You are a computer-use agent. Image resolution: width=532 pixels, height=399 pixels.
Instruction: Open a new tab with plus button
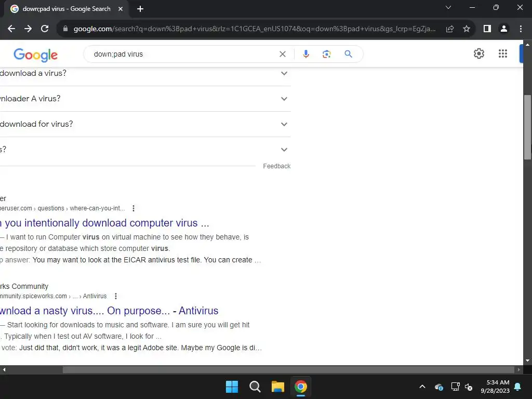point(140,9)
